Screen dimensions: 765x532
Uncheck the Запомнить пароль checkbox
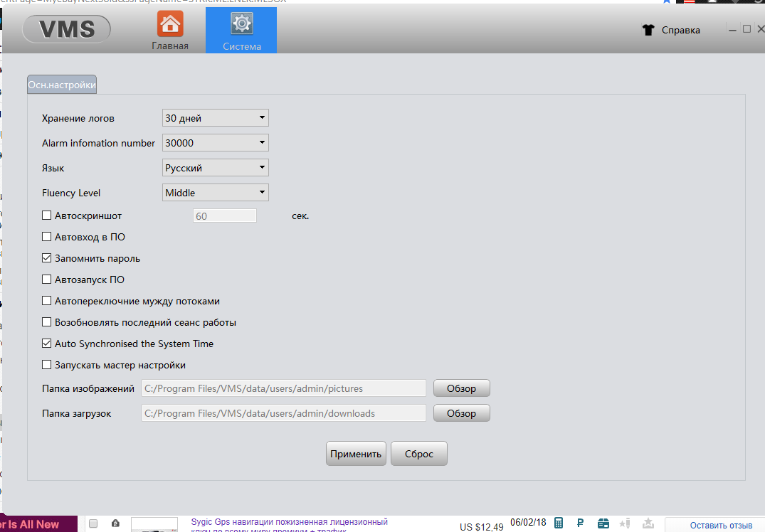pyautogui.click(x=47, y=258)
